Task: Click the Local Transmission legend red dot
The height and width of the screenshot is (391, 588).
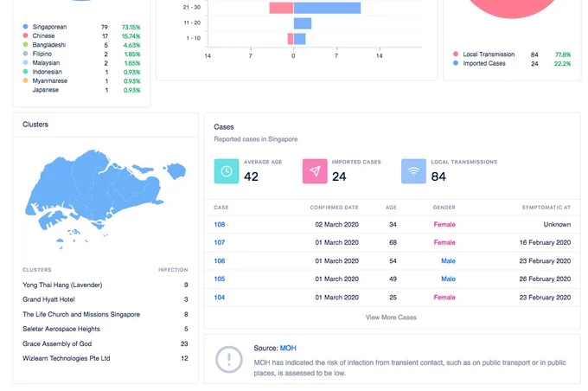Action: click(456, 54)
